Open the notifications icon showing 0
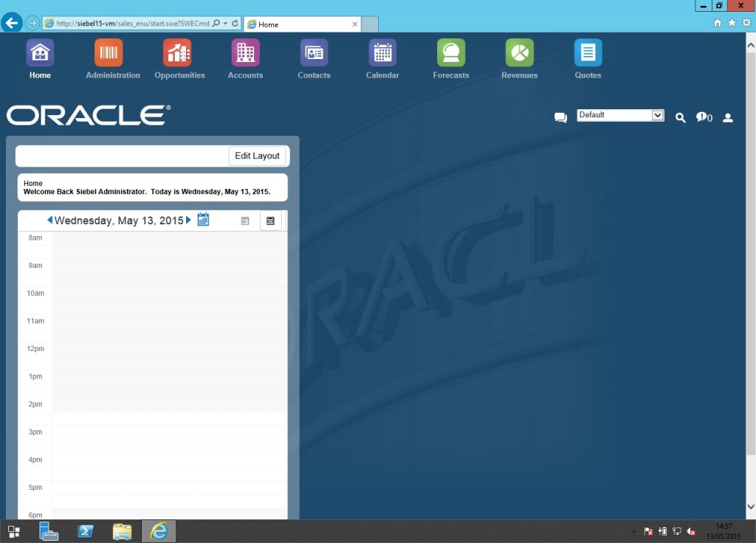This screenshot has width=756, height=543. point(704,117)
